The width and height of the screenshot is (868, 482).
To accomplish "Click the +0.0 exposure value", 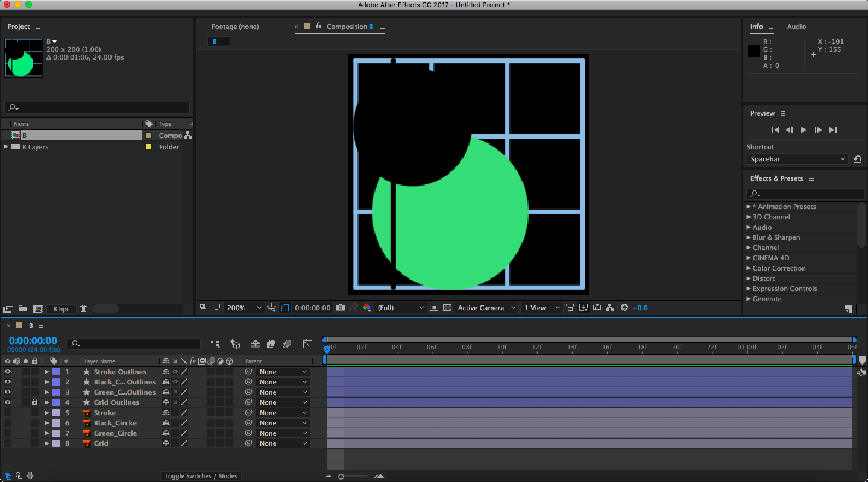I will pyautogui.click(x=640, y=308).
